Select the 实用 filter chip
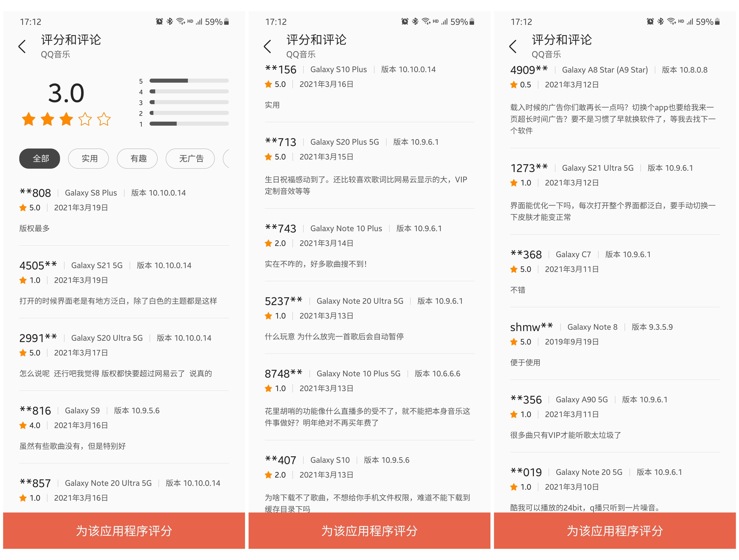The height and width of the screenshot is (560, 739). 88,158
